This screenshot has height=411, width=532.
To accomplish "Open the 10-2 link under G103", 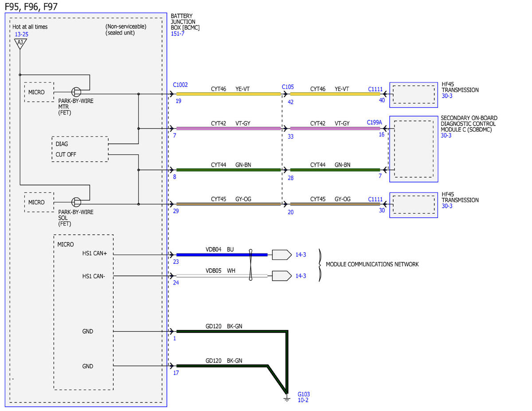I will [302, 400].
